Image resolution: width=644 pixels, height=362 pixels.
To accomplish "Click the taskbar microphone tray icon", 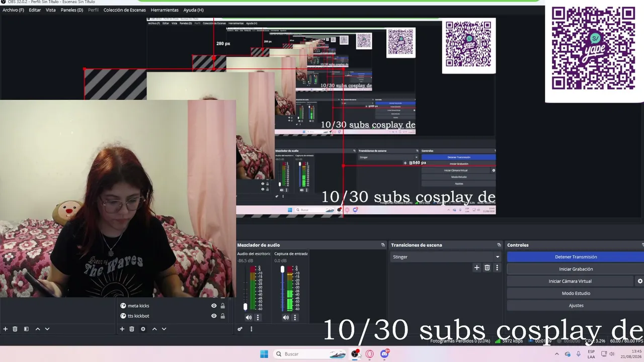I will 579,354.
